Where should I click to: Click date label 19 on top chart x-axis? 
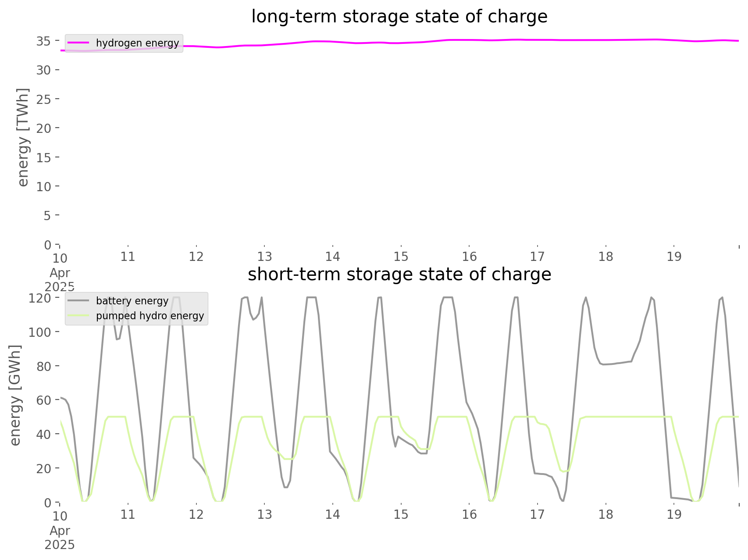674,257
